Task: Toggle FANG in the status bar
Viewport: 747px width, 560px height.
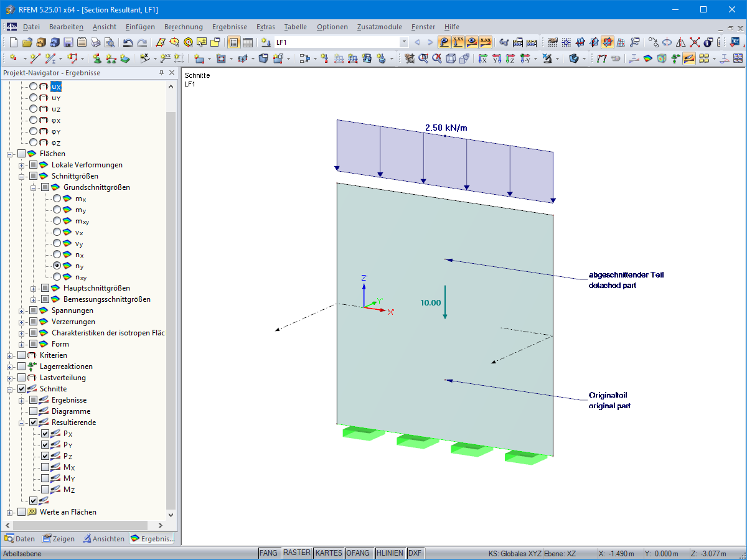Action: pos(268,553)
